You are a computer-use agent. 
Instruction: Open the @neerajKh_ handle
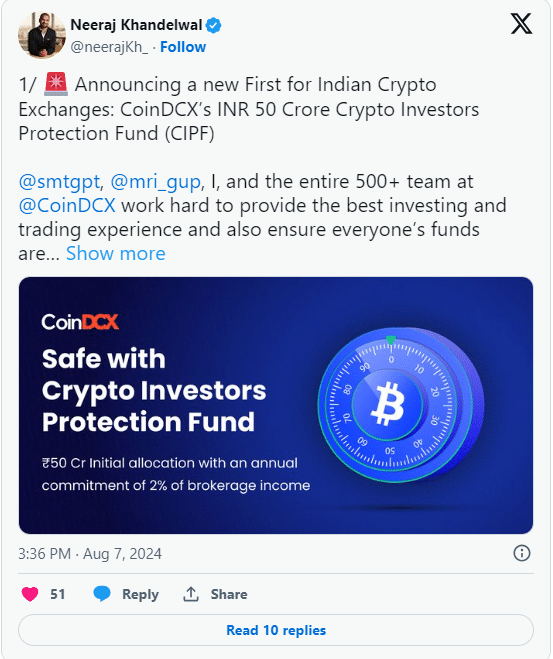(109, 47)
